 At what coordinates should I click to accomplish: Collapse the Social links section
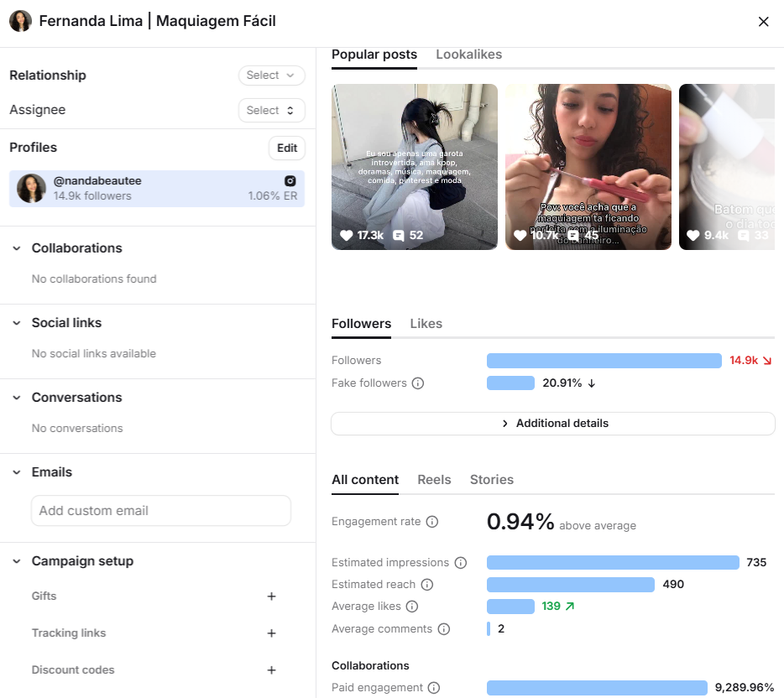pos(17,323)
